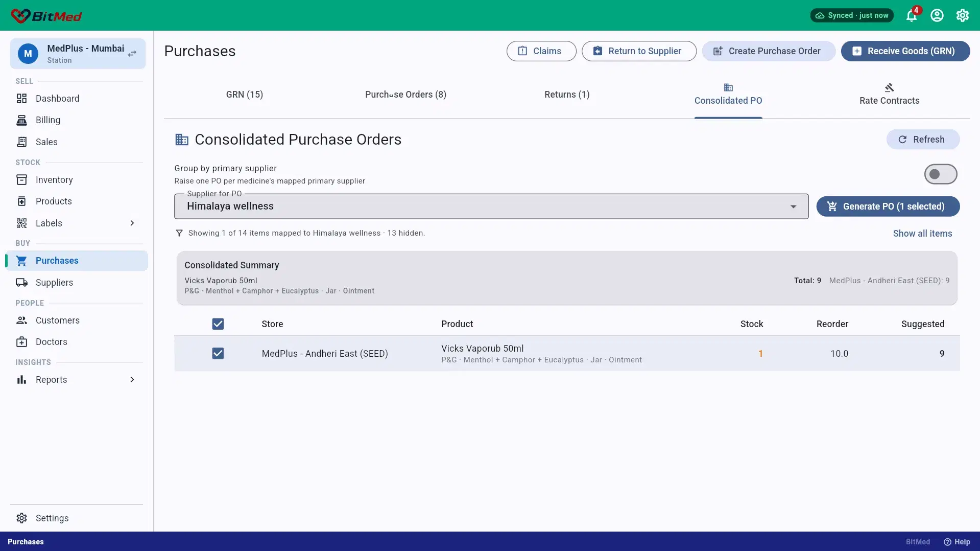Click the Billing register icon

(21, 120)
